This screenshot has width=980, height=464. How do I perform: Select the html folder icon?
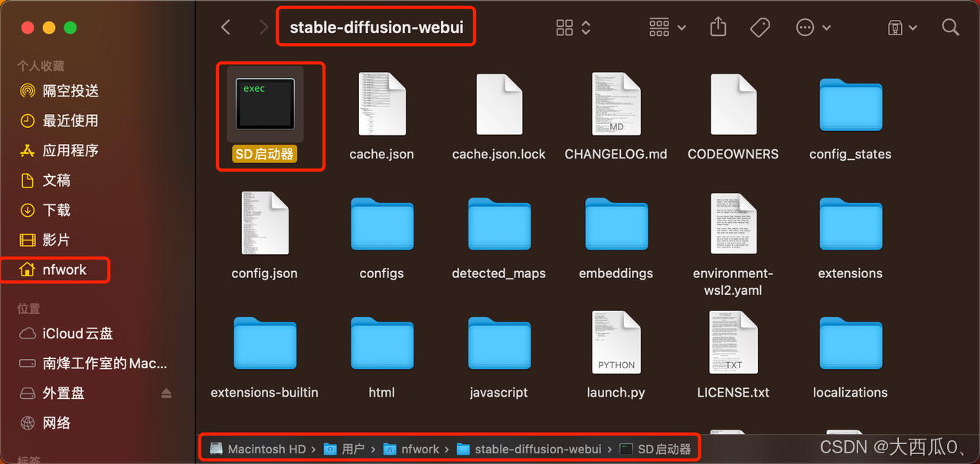[x=382, y=344]
